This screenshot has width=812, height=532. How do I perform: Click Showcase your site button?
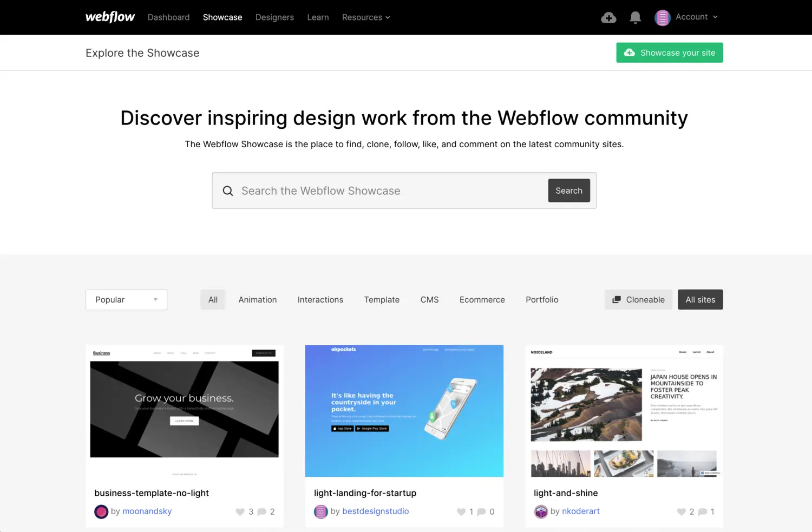pyautogui.click(x=670, y=52)
